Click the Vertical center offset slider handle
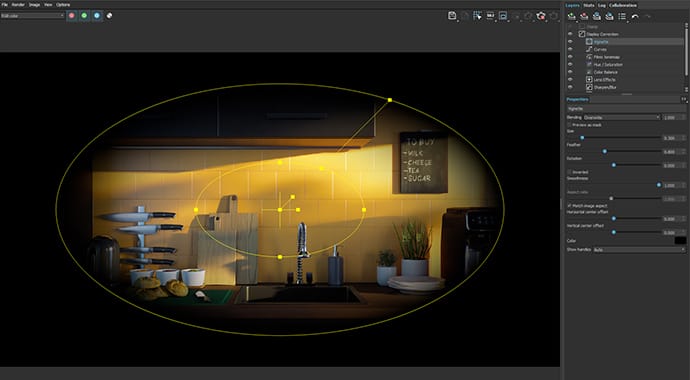 pyautogui.click(x=613, y=232)
